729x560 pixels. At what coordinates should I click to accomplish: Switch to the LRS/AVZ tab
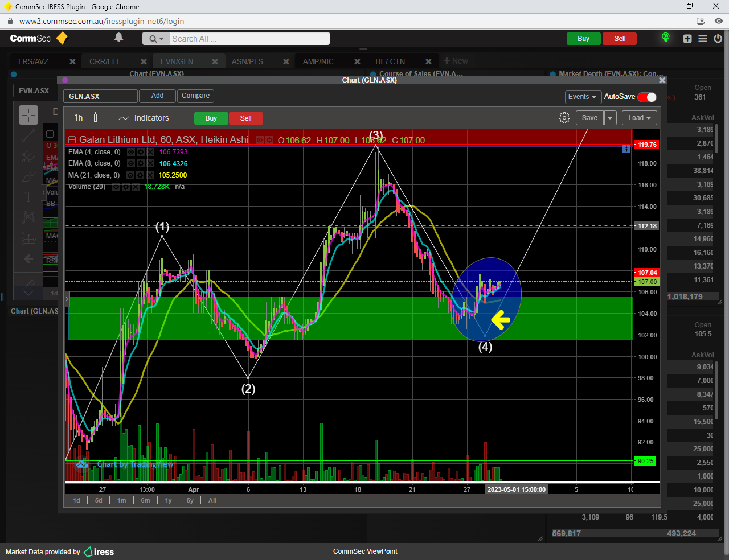click(34, 61)
